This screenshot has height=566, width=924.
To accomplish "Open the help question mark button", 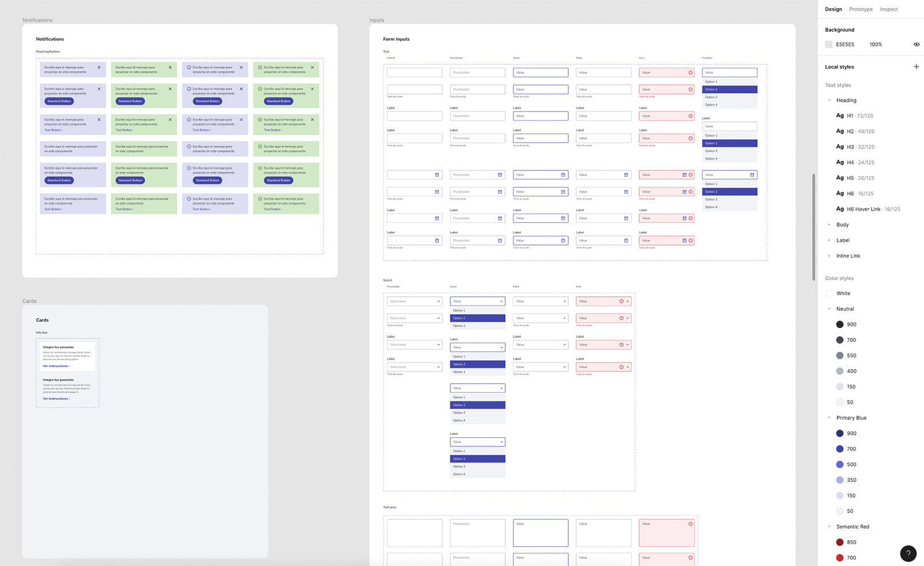I will (x=908, y=553).
